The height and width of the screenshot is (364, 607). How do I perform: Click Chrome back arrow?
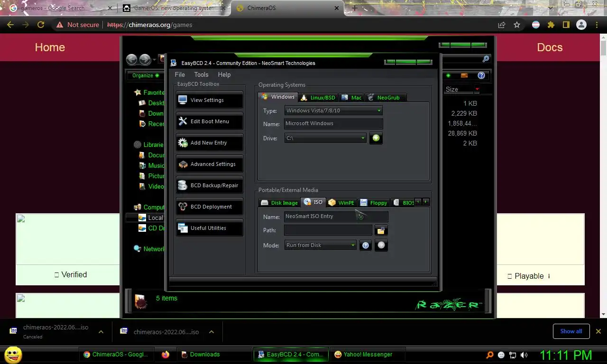[x=10, y=25]
